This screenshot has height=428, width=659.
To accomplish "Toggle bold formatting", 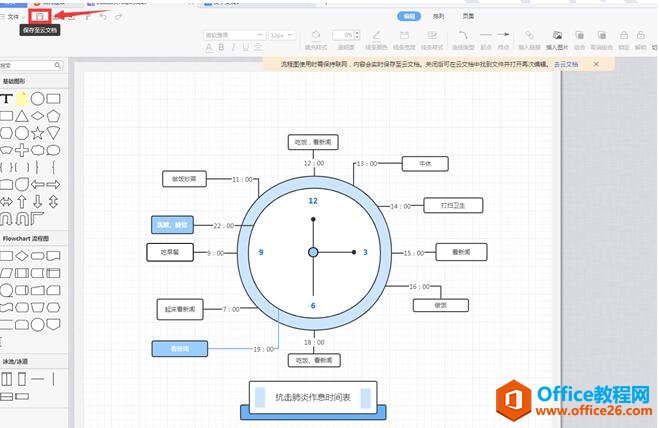I will [x=221, y=48].
